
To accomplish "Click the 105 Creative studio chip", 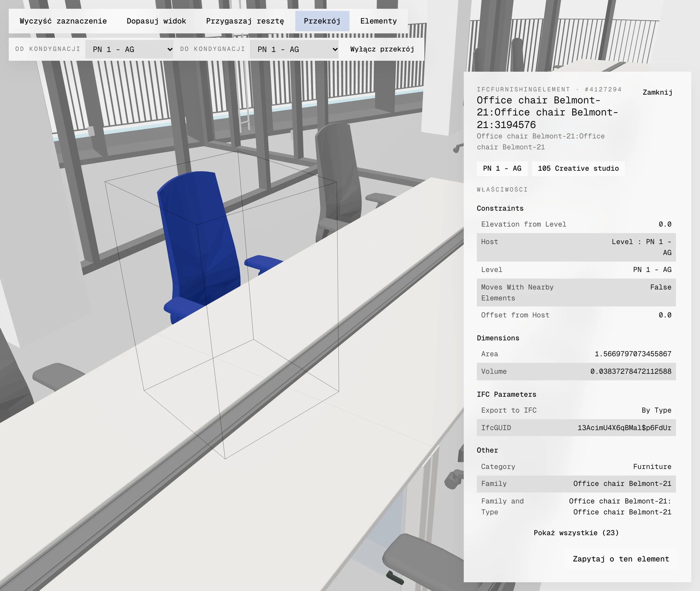I will pyautogui.click(x=578, y=169).
